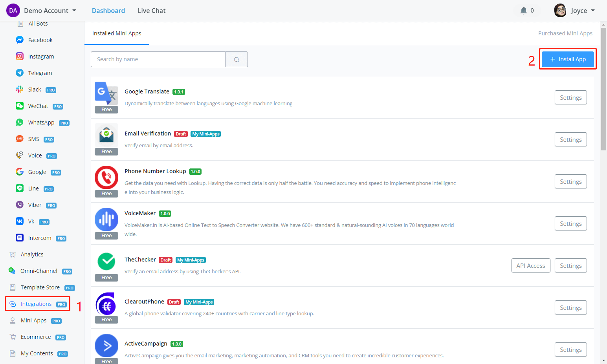The image size is (607, 364).
Task: Open the Voice channel icon
Action: [x=20, y=155]
